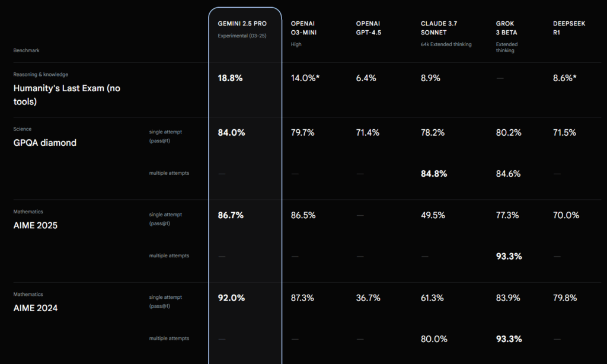607x364 pixels.
Task: Click the Reasoning & knowledge category label
Action: (41, 74)
